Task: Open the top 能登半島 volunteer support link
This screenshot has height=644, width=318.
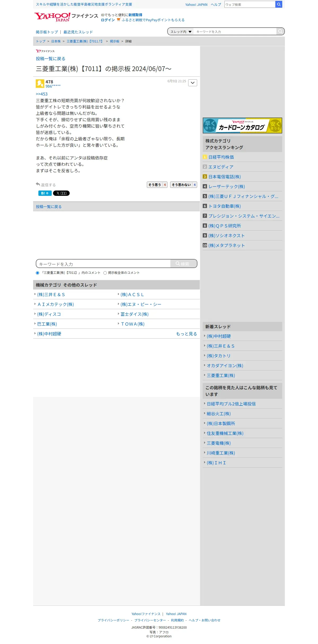Action: click(84, 4)
